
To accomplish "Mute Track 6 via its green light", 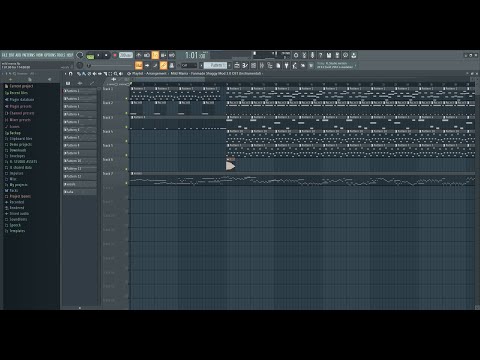I will tap(126, 169).
